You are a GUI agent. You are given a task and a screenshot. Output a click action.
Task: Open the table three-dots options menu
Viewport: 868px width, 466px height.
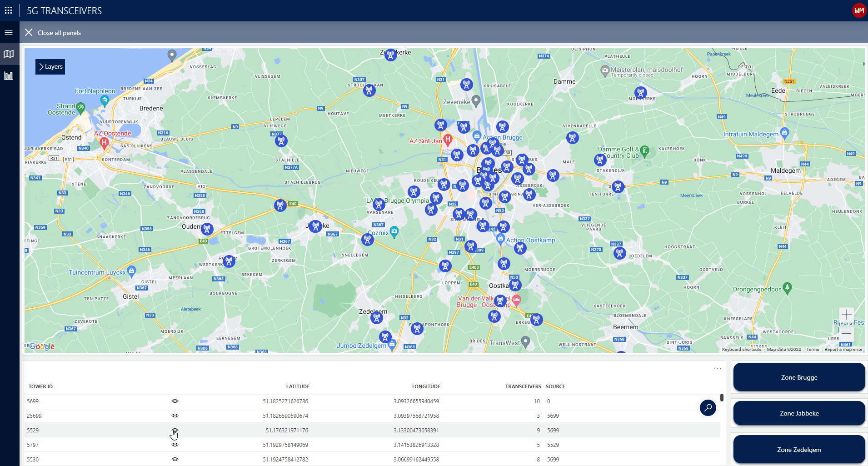717,369
